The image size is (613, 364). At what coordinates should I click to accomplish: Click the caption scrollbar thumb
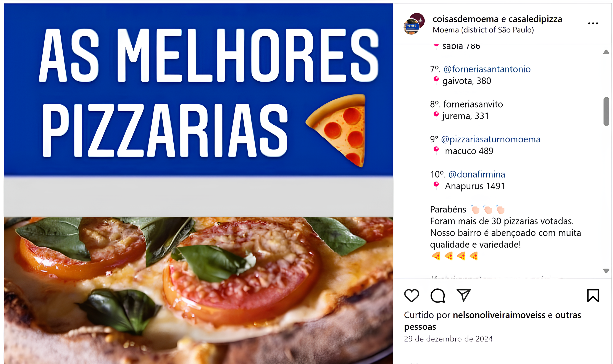(x=606, y=111)
